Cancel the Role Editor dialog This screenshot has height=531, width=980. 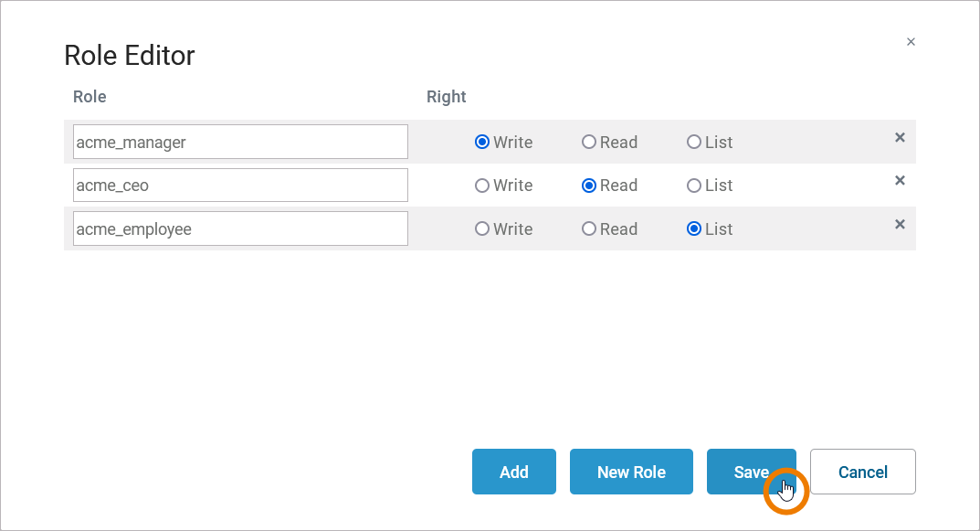point(862,472)
